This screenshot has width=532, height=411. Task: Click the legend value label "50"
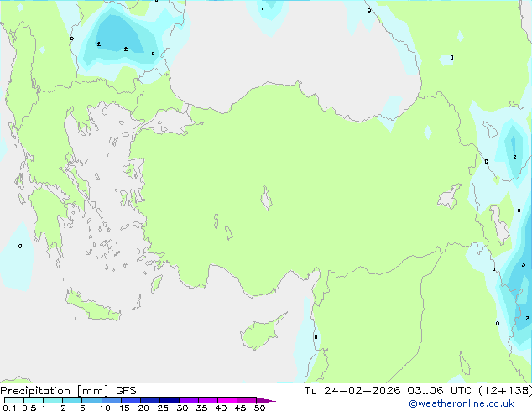(259, 408)
